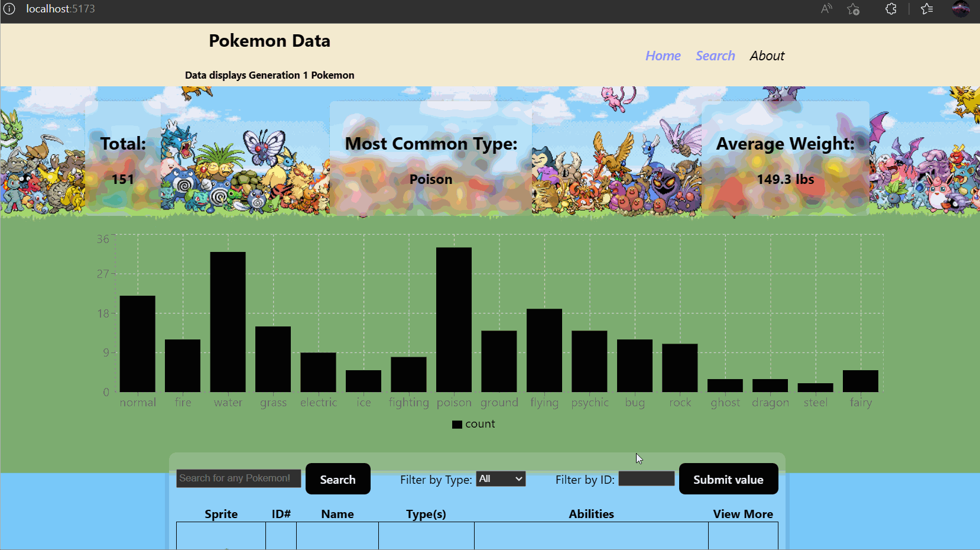Click the Total 151 stat card
The width and height of the screenshot is (980, 550).
click(x=123, y=158)
